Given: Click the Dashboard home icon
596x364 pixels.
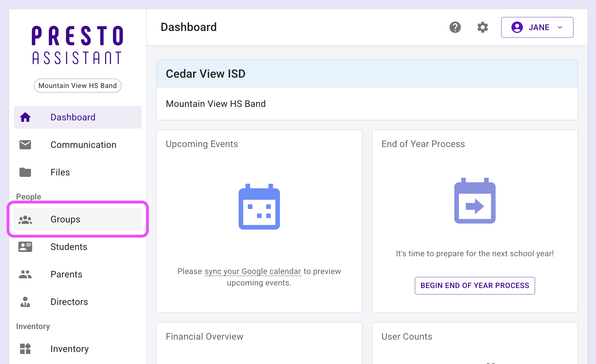Looking at the screenshot, I should point(25,117).
